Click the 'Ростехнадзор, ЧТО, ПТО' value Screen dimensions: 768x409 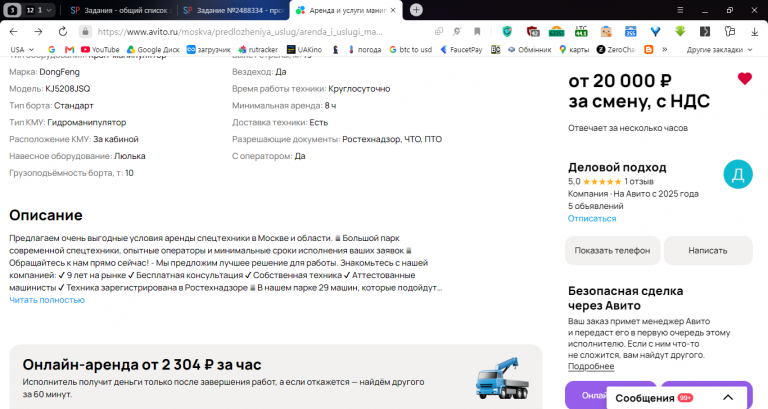point(392,139)
